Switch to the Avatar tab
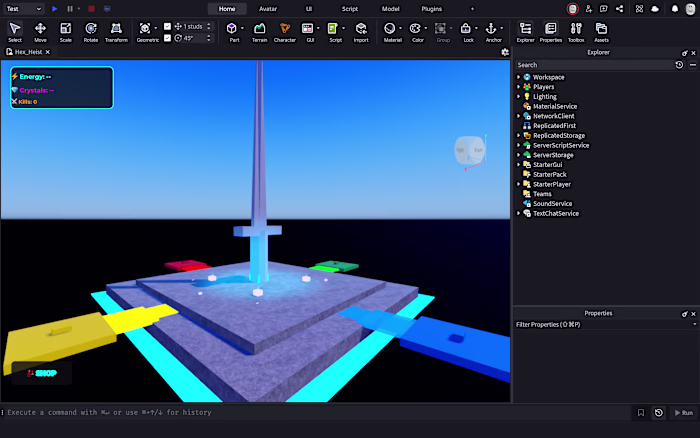Image resolution: width=700 pixels, height=438 pixels. 268,8
